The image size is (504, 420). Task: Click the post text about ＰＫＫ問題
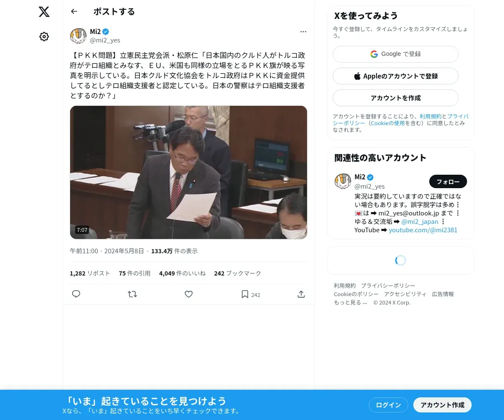point(188,76)
